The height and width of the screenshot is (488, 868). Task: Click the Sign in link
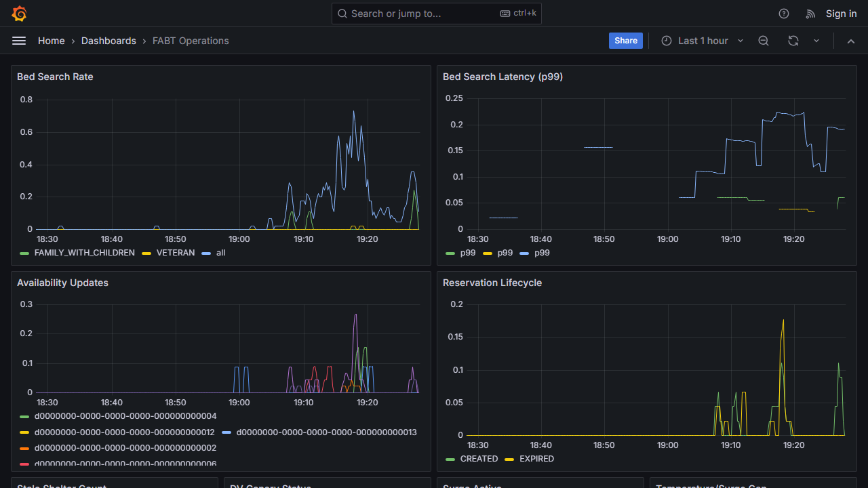coord(841,14)
